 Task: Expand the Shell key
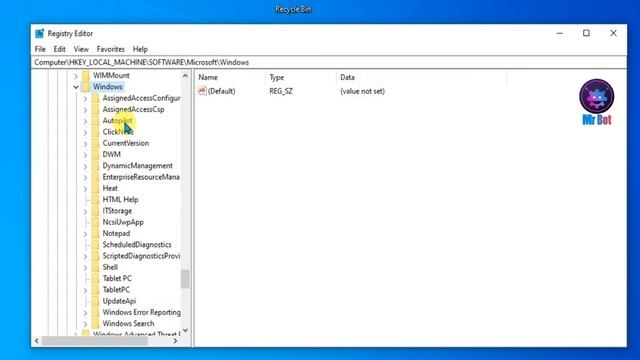[x=85, y=268]
